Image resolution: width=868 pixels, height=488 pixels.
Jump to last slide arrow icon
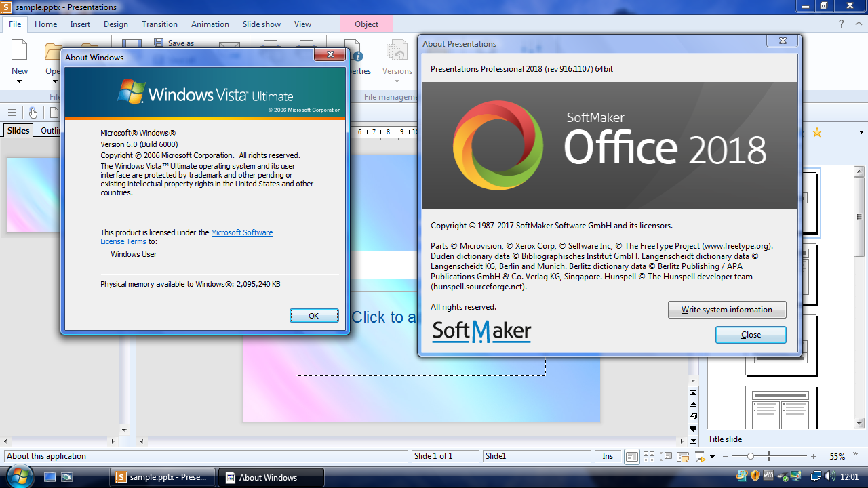[x=693, y=441]
